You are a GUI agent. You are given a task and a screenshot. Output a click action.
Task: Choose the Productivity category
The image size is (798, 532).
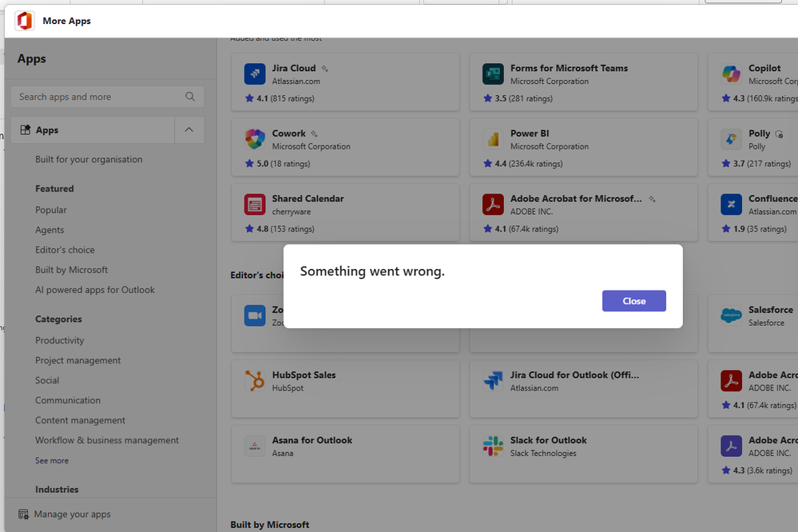[60, 340]
